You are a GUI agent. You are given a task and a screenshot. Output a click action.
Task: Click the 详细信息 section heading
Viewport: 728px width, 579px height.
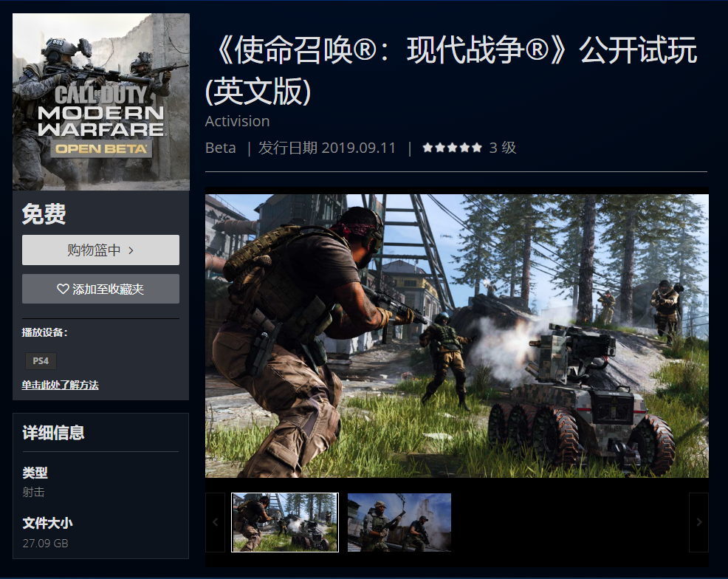point(53,433)
